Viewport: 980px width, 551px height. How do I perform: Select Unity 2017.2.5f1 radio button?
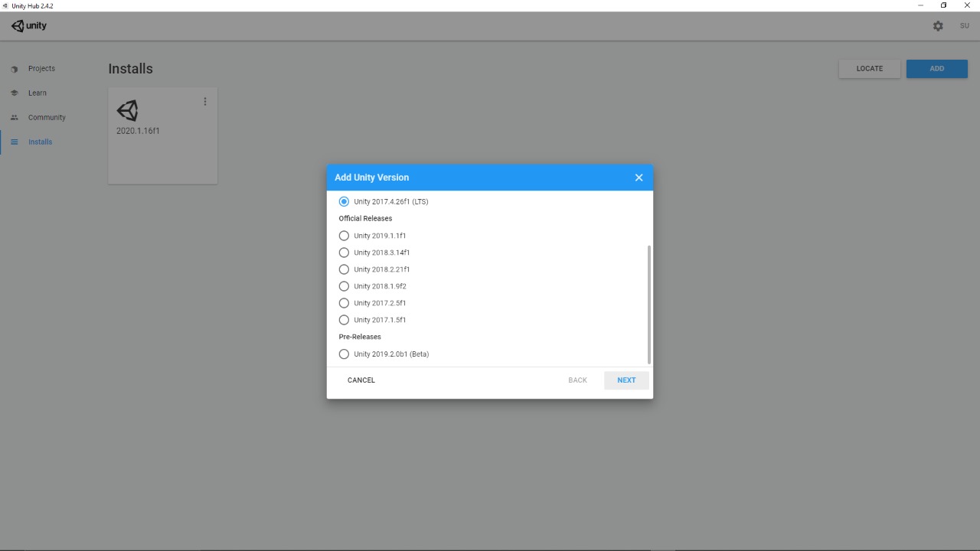[344, 303]
